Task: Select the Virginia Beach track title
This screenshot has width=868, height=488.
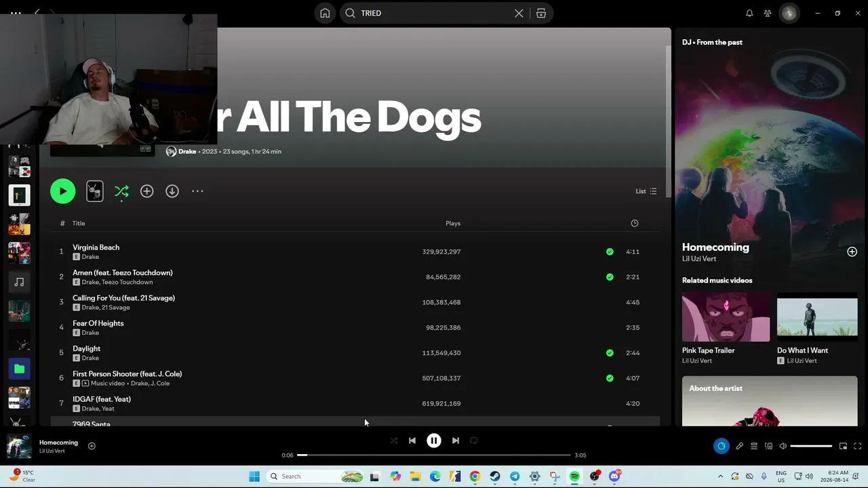Action: click(96, 247)
